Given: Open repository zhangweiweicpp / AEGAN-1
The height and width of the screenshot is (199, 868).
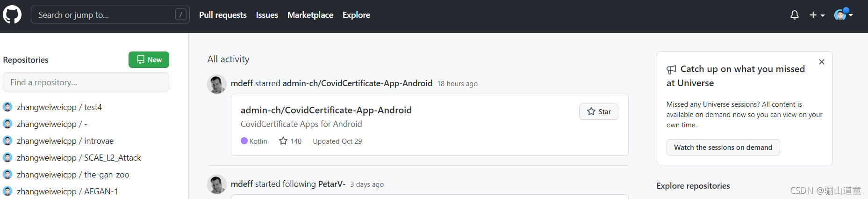Looking at the screenshot, I should coord(67,192).
